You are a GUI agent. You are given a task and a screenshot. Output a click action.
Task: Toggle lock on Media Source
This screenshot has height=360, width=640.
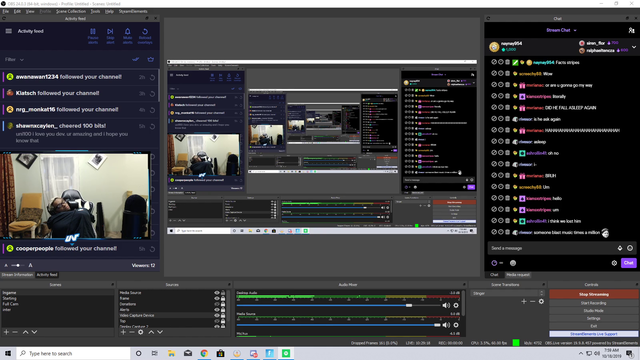[223, 293]
